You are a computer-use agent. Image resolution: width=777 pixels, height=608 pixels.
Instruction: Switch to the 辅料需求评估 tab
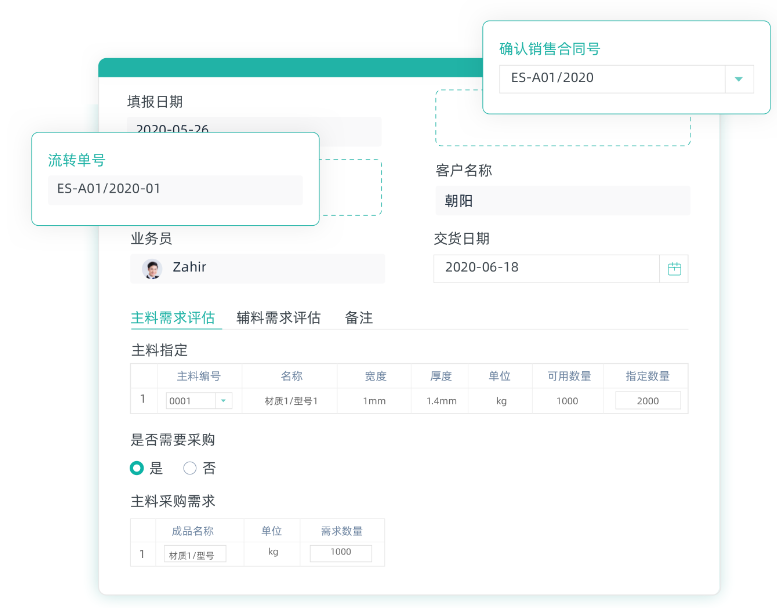coord(278,318)
